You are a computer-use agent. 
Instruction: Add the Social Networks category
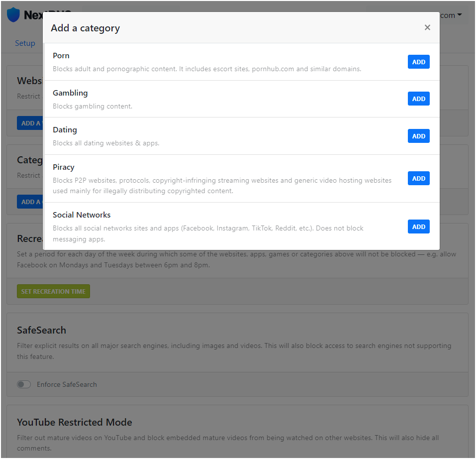pos(418,227)
